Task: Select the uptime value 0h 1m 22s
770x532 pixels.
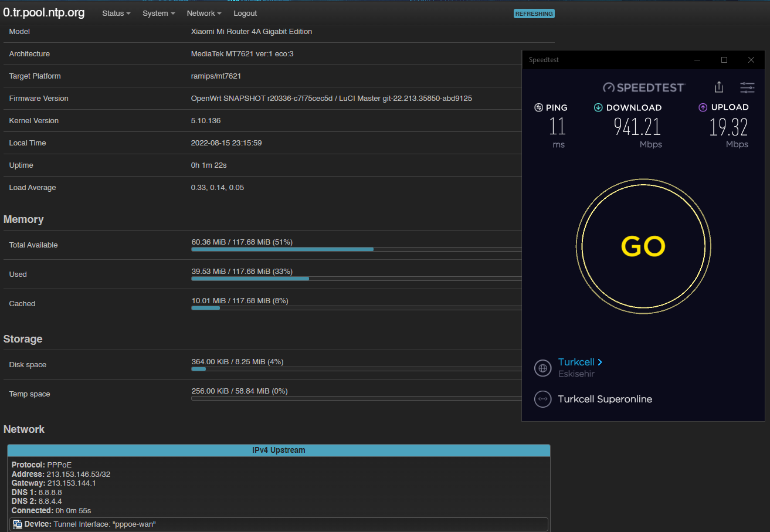Action: coord(209,165)
